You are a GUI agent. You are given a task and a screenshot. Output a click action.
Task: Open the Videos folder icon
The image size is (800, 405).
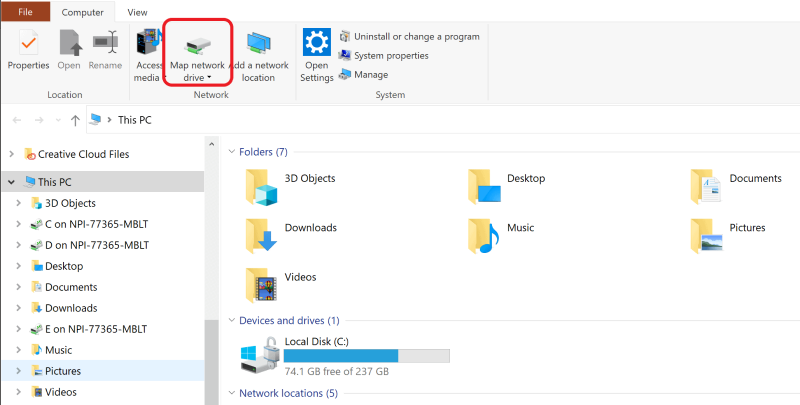262,283
